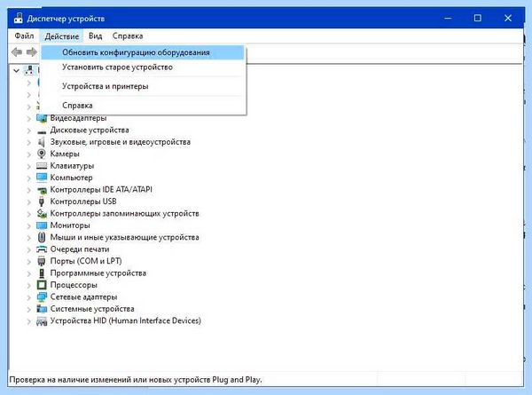This screenshot has width=532, height=395.
Task: Click the computer root node icon
Action: pos(29,70)
